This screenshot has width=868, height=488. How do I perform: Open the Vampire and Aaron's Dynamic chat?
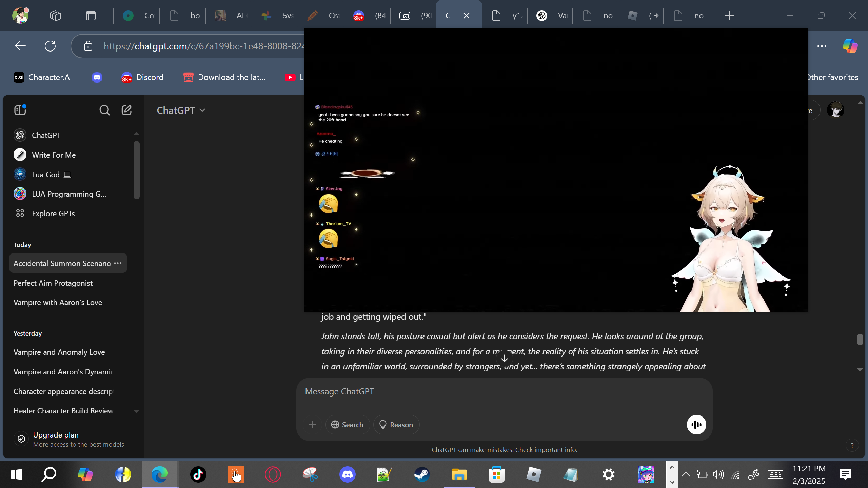[x=68, y=372]
